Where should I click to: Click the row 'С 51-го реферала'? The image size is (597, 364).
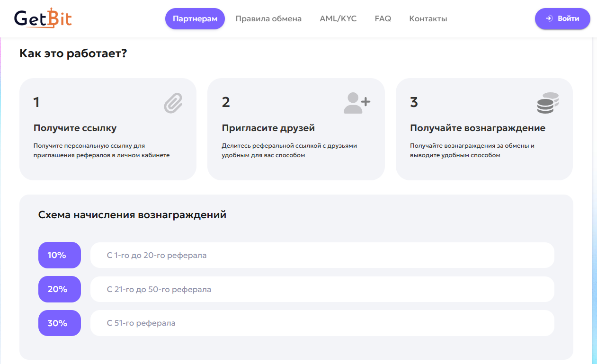pyautogui.click(x=322, y=323)
